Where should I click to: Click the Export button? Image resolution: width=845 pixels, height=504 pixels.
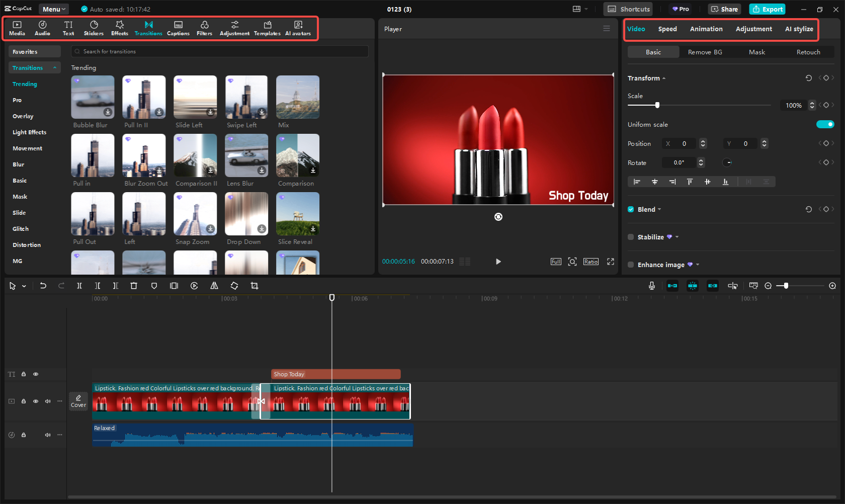pos(767,9)
